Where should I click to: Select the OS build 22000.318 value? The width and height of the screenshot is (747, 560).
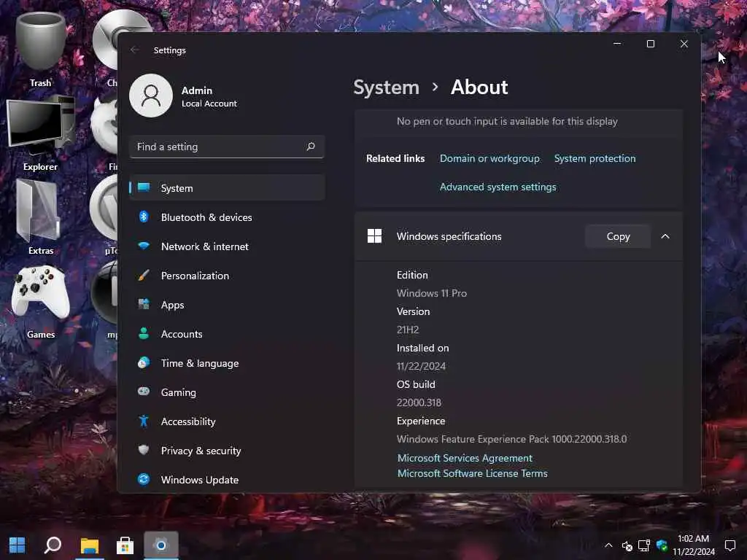(419, 402)
